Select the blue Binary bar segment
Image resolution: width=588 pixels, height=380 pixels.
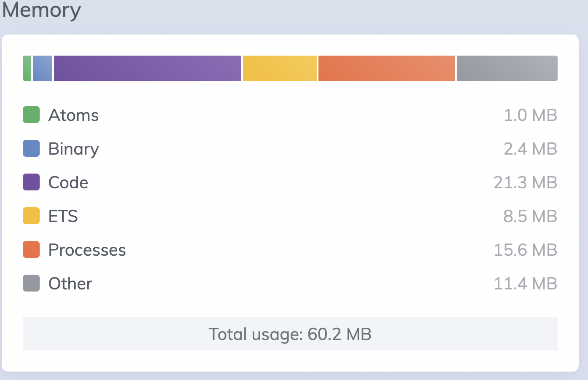pyautogui.click(x=43, y=68)
